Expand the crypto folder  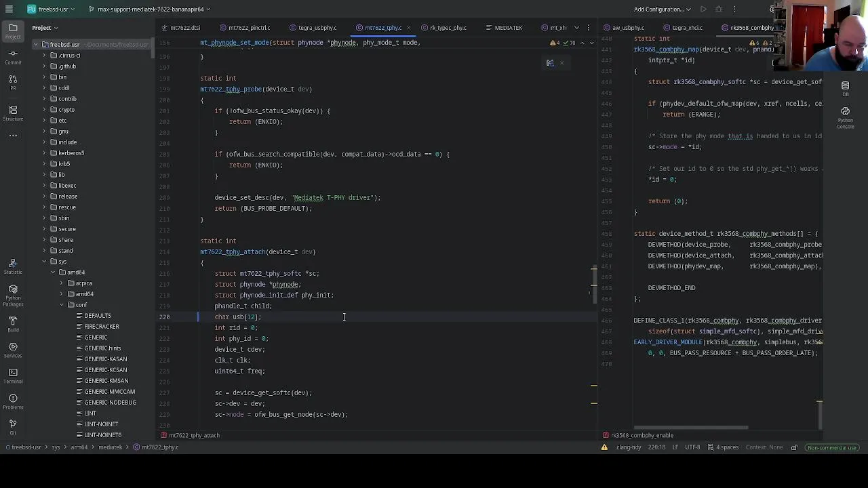point(45,110)
